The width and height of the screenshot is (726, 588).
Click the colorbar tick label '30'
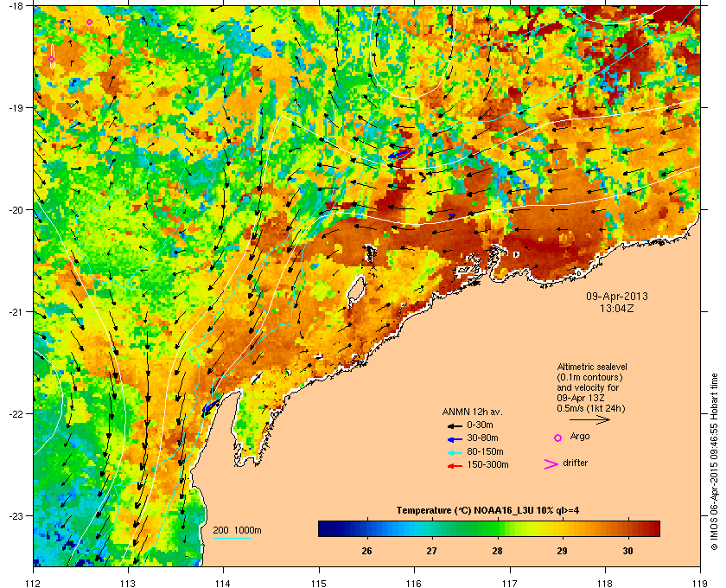point(627,551)
